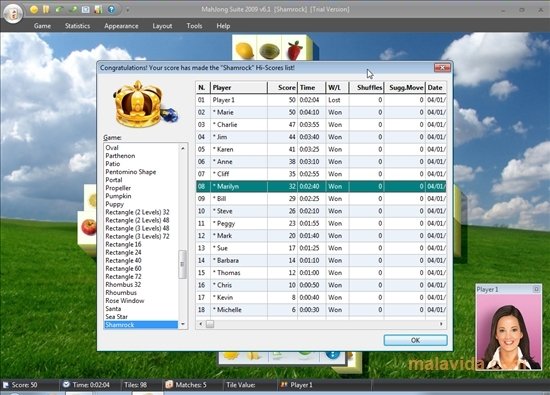550x395 pixels.
Task: Open the MahJong Suite application orb menu
Action: [x=13, y=13]
